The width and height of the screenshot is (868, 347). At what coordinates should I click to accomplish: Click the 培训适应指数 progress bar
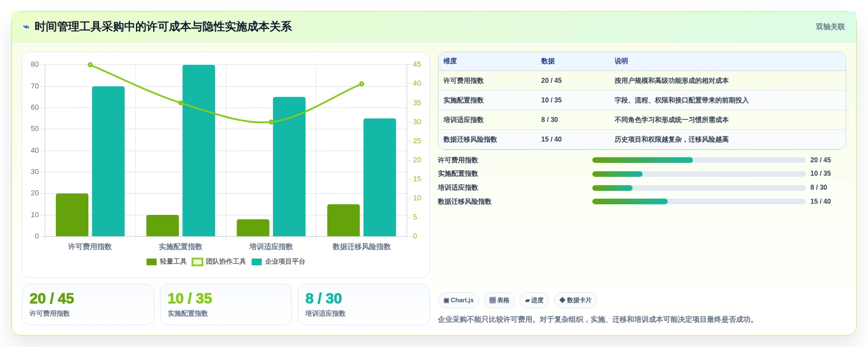(x=699, y=188)
